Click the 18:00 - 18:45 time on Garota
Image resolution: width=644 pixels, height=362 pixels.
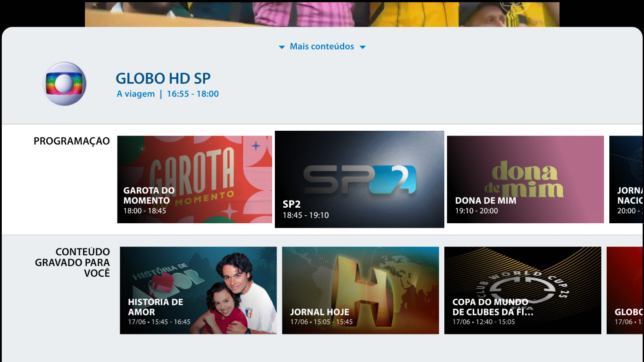pos(145,211)
